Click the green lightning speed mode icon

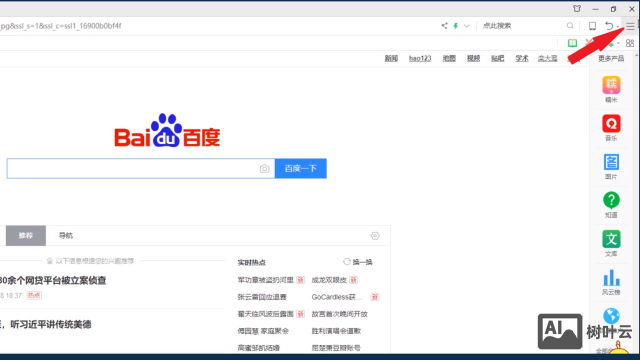tap(456, 26)
